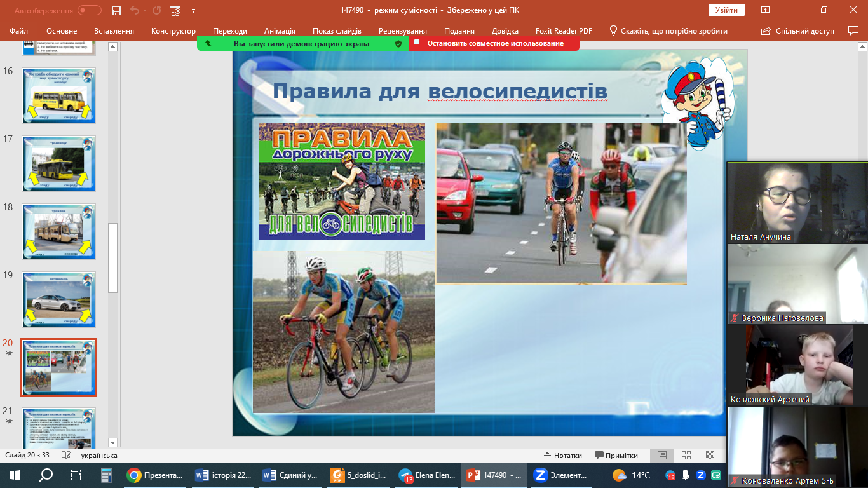Switch to Normal view icon
This screenshot has width=868, height=488.
662,456
